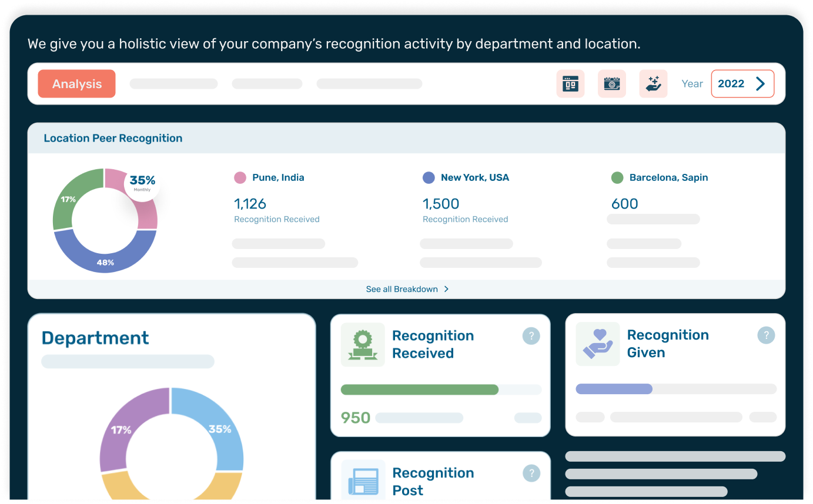
Task: Select the New York, USA location label
Action: coord(475,177)
